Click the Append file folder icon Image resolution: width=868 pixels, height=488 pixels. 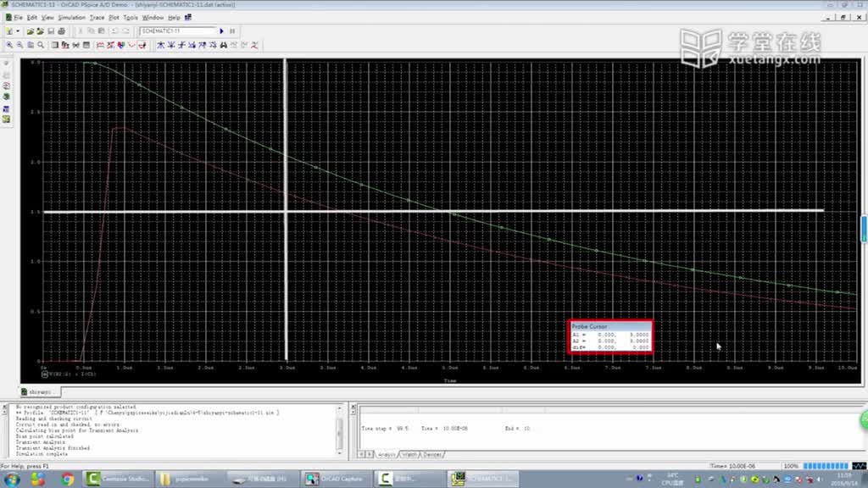tap(40, 31)
